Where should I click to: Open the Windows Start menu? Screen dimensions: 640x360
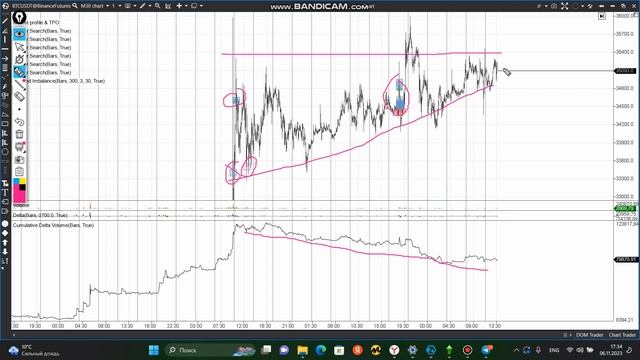[x=154, y=350]
